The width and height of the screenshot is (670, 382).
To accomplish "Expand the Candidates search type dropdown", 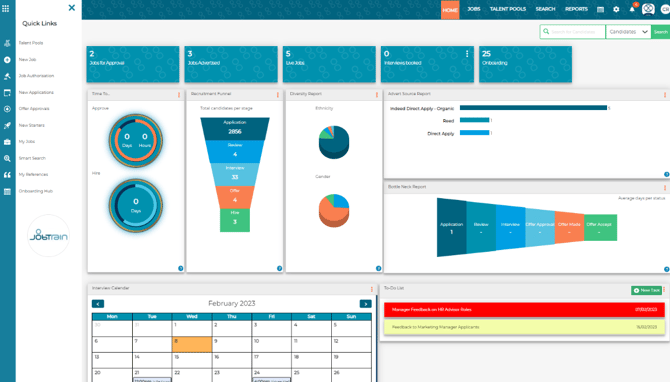I will 628,32.
